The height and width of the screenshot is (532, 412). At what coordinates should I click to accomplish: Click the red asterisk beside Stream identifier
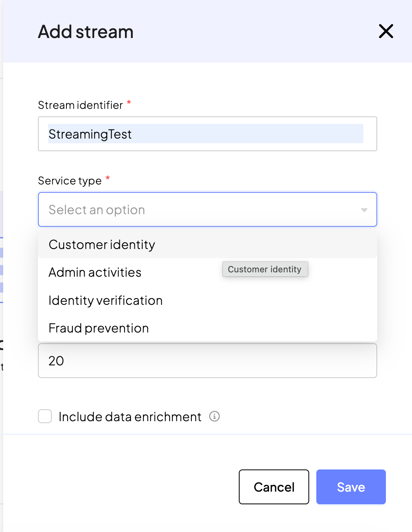pyautogui.click(x=129, y=103)
